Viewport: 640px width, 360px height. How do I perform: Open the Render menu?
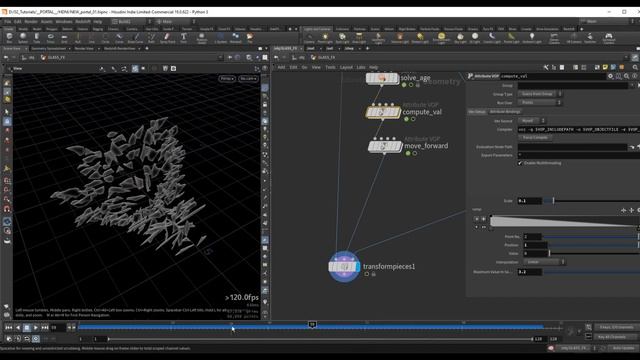(x=31, y=22)
